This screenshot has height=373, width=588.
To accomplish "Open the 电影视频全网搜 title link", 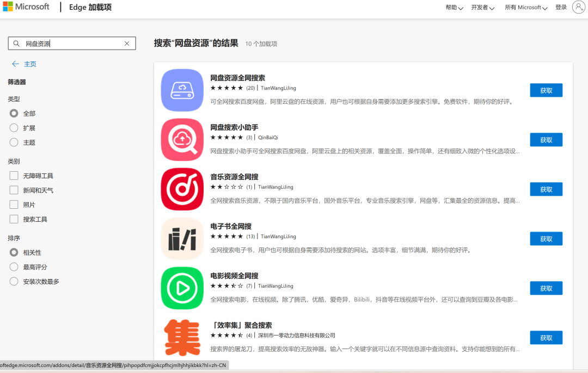I will click(234, 276).
